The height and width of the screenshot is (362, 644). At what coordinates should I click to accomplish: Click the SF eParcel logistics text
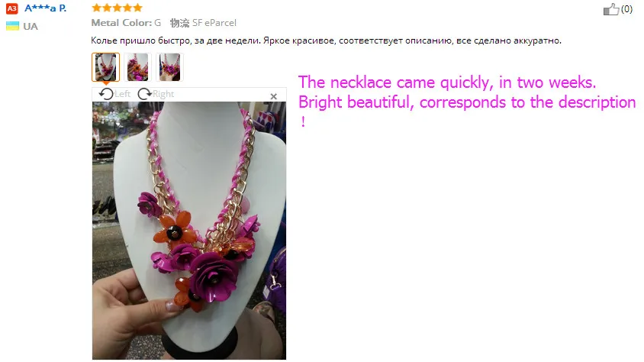[x=214, y=23]
